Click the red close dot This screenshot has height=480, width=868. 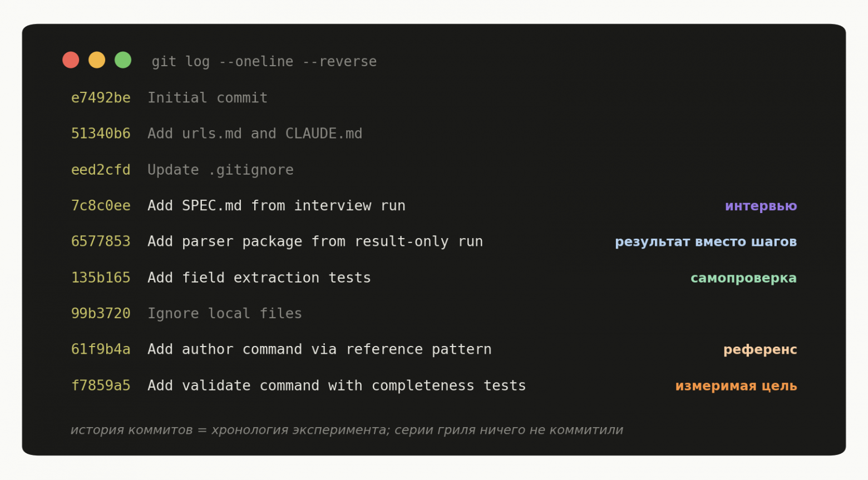click(x=71, y=60)
